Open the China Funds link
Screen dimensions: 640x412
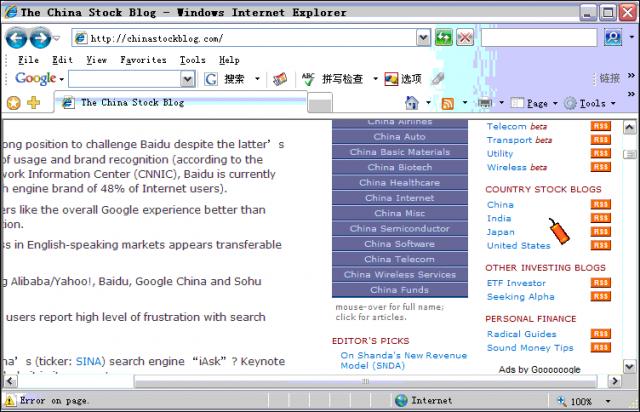pyautogui.click(x=400, y=290)
